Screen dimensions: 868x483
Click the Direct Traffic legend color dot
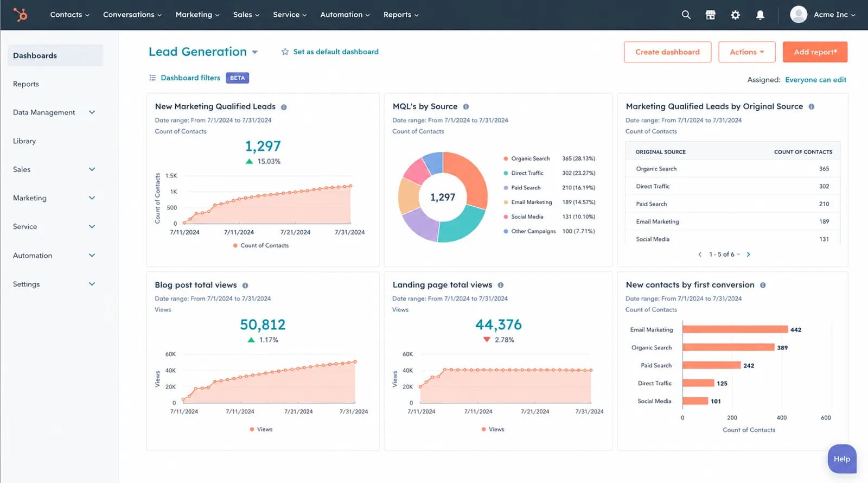tap(506, 173)
